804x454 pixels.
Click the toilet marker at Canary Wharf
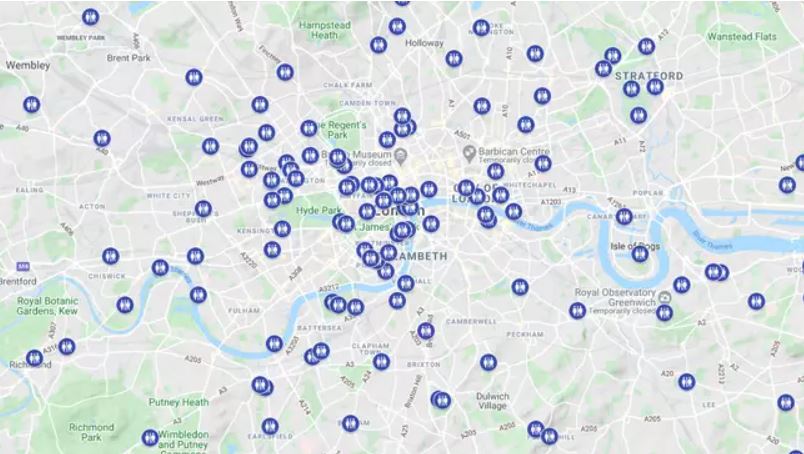pos(624,216)
